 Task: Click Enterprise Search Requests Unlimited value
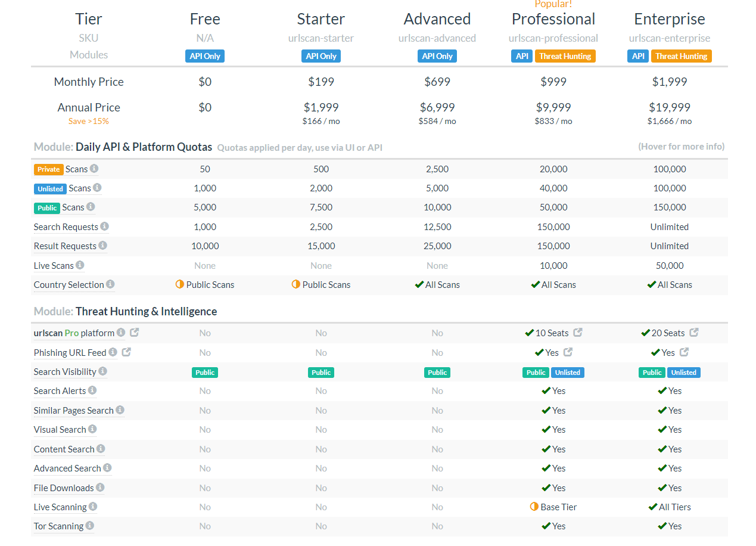[670, 227]
